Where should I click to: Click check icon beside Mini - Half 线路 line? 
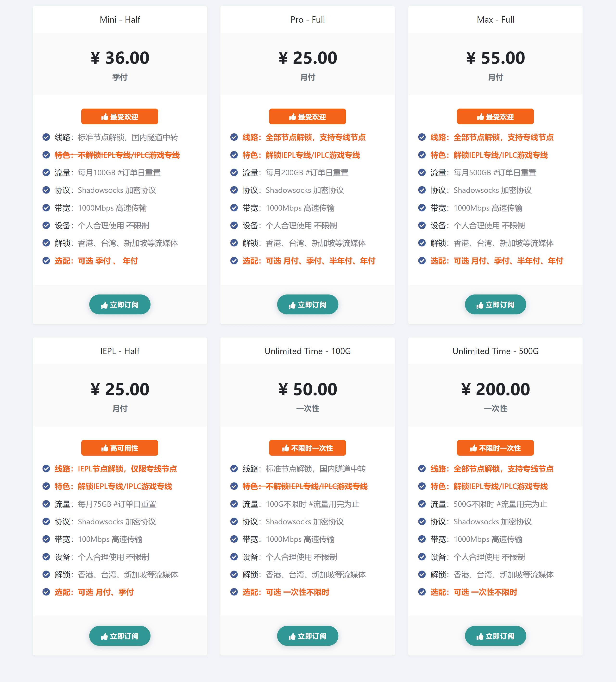(46, 137)
